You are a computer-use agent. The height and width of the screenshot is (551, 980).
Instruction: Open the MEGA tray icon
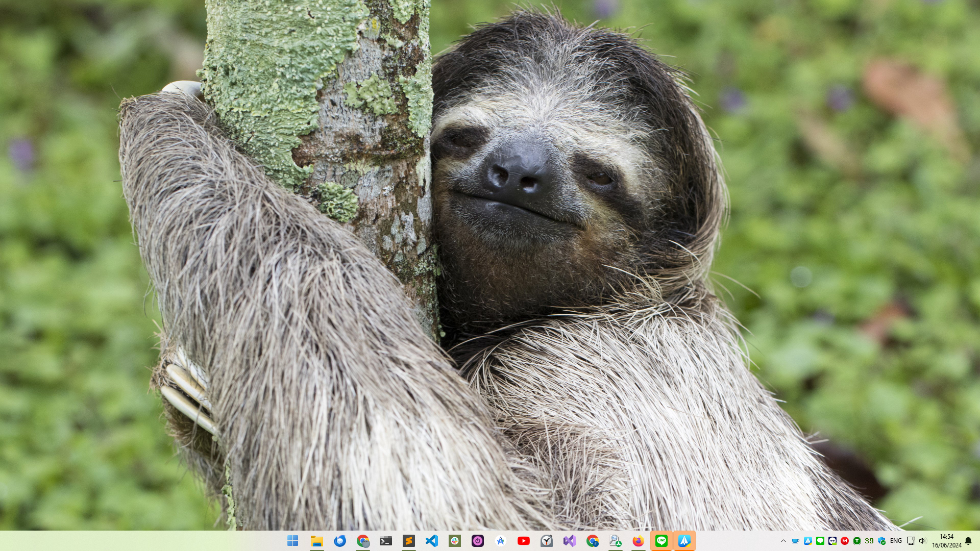[x=845, y=541]
